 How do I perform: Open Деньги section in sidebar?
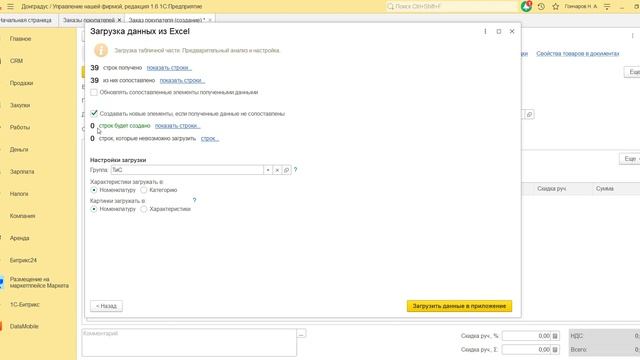(x=19, y=149)
